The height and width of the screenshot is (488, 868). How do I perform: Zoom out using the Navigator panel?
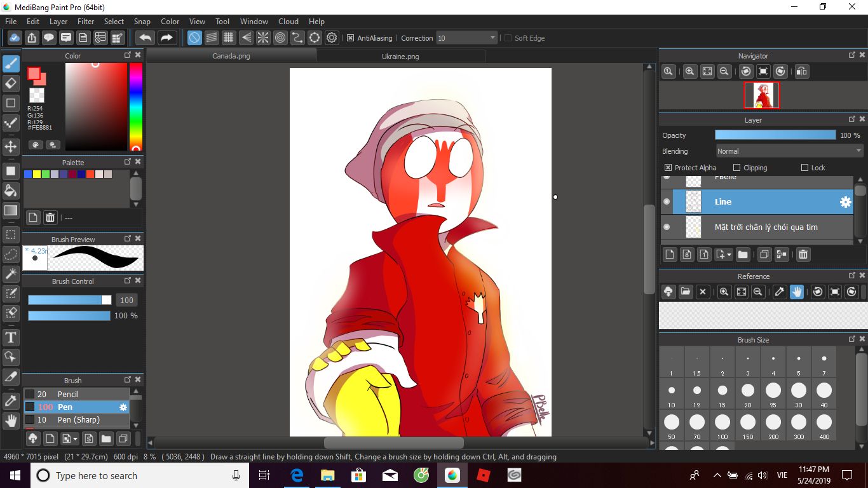(x=724, y=71)
